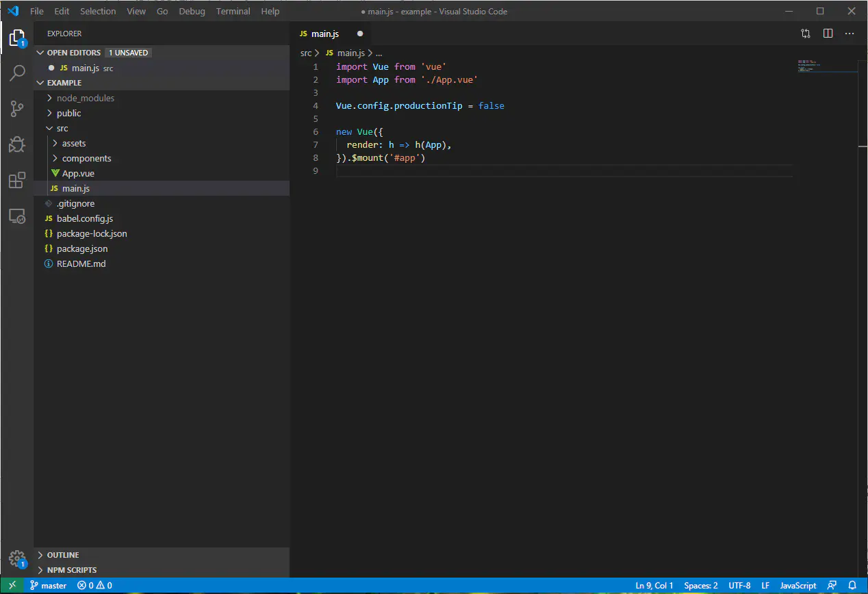Open the Source Control view

[17, 109]
